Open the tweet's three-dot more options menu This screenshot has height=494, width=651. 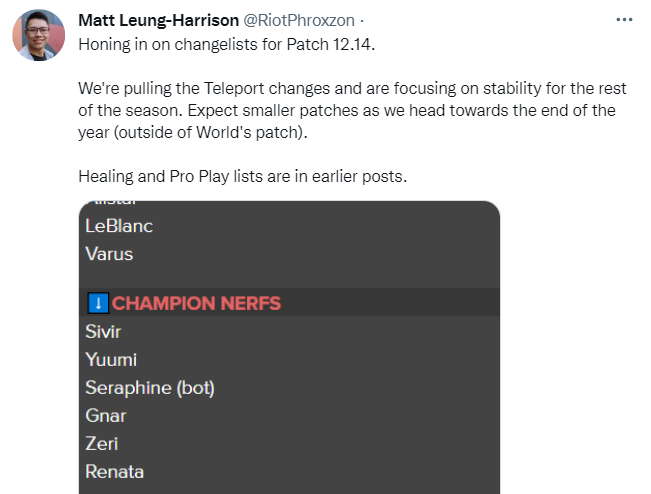[624, 19]
